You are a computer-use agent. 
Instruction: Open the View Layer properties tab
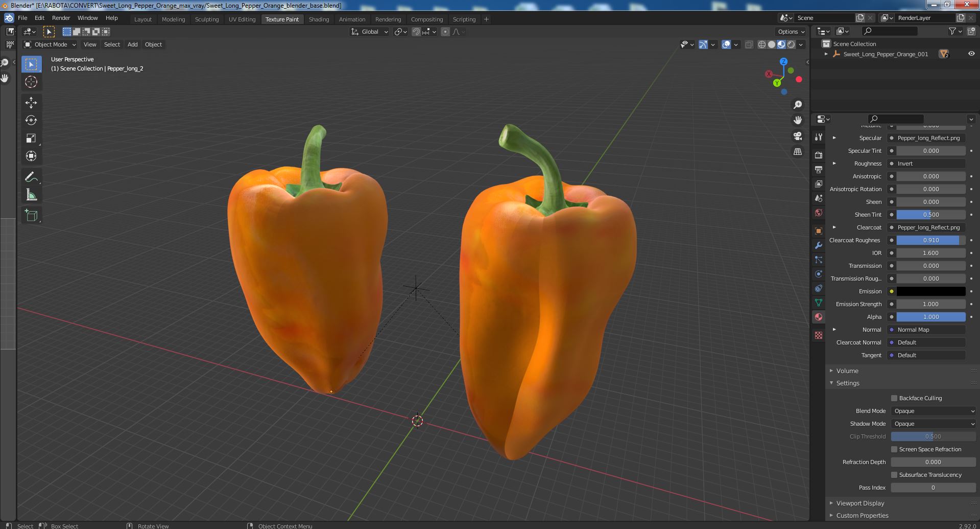click(819, 183)
